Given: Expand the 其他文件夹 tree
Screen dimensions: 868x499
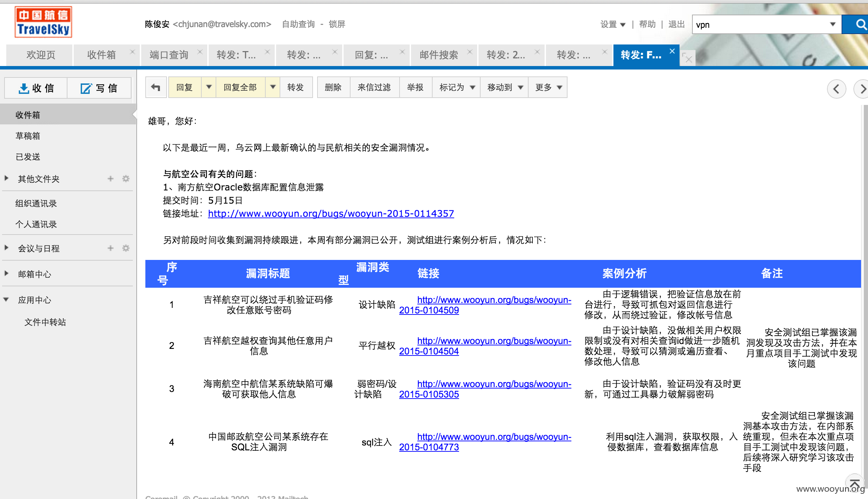Looking at the screenshot, I should (x=6, y=178).
